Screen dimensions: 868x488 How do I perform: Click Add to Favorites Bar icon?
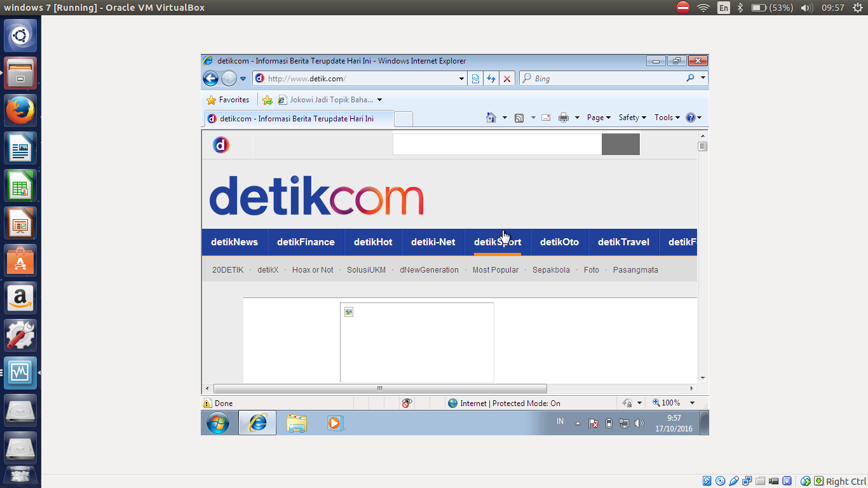point(268,100)
